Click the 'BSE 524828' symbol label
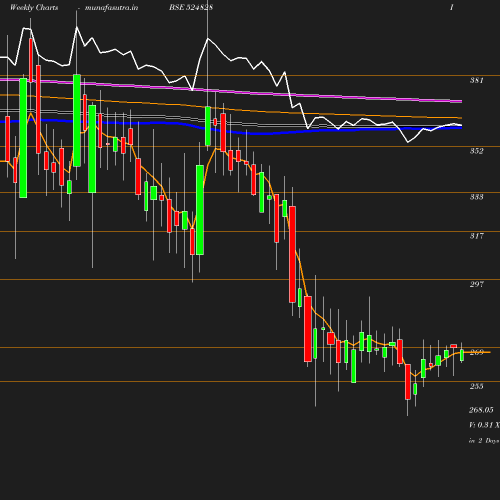This screenshot has height=500, width=500. click(191, 8)
